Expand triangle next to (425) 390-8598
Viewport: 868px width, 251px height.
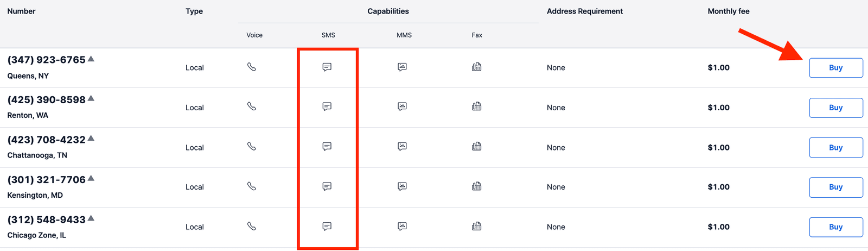coord(91,98)
